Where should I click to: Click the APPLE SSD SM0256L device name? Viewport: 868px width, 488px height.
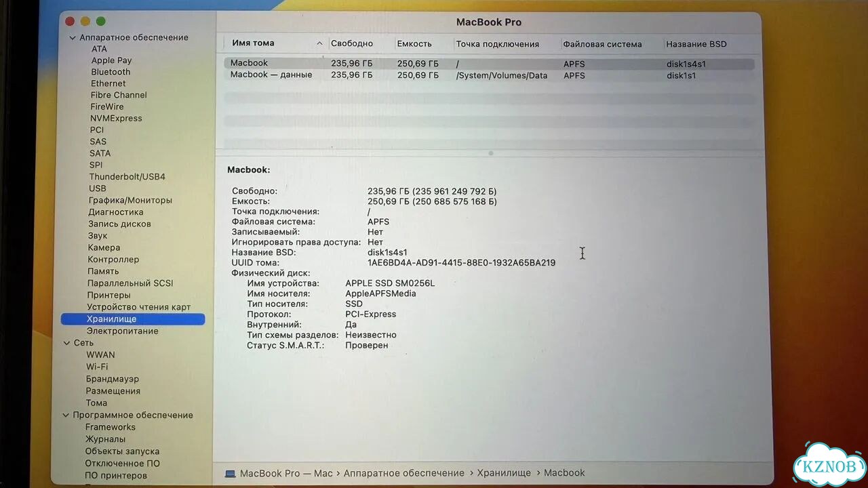(x=390, y=283)
